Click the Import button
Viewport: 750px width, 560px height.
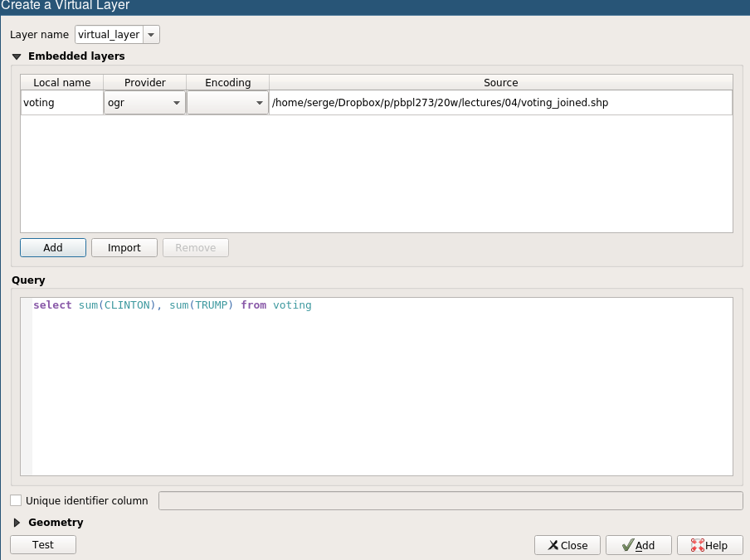click(x=124, y=247)
